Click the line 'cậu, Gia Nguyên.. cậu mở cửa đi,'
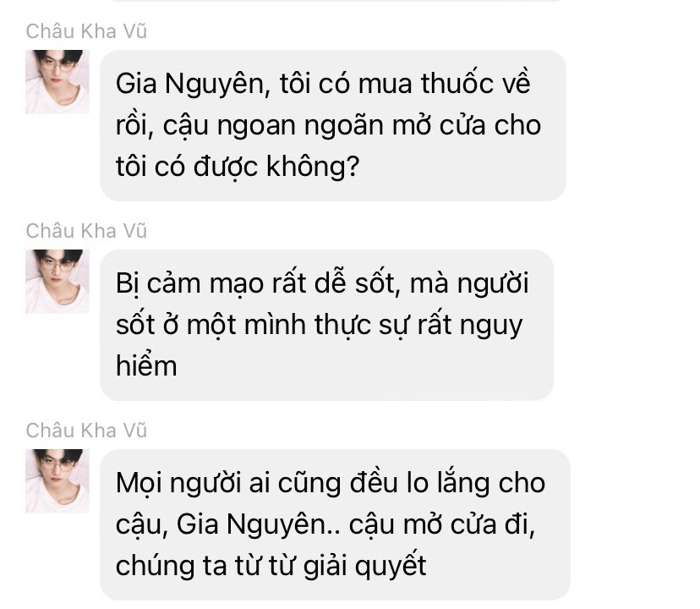700x609 pixels. [x=325, y=525]
